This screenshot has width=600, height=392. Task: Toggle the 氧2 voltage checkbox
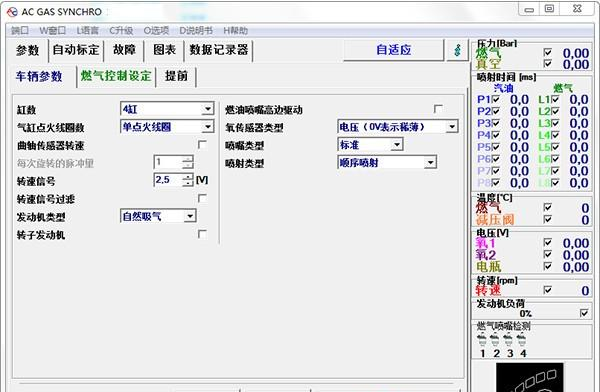548,255
